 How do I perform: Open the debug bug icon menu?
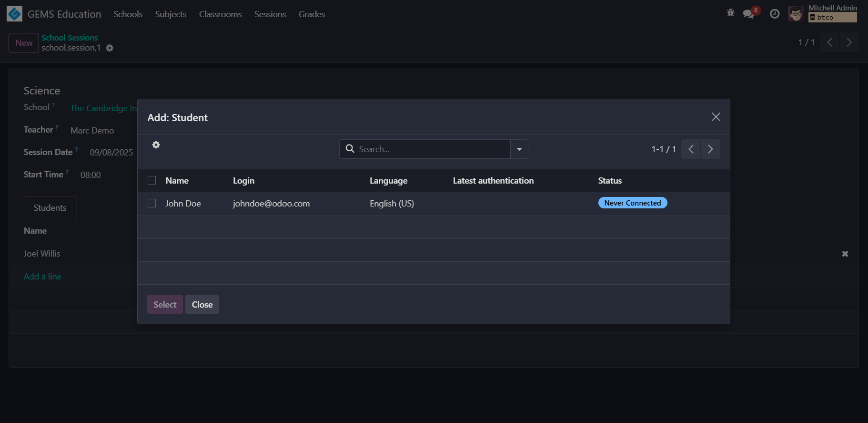[730, 13]
